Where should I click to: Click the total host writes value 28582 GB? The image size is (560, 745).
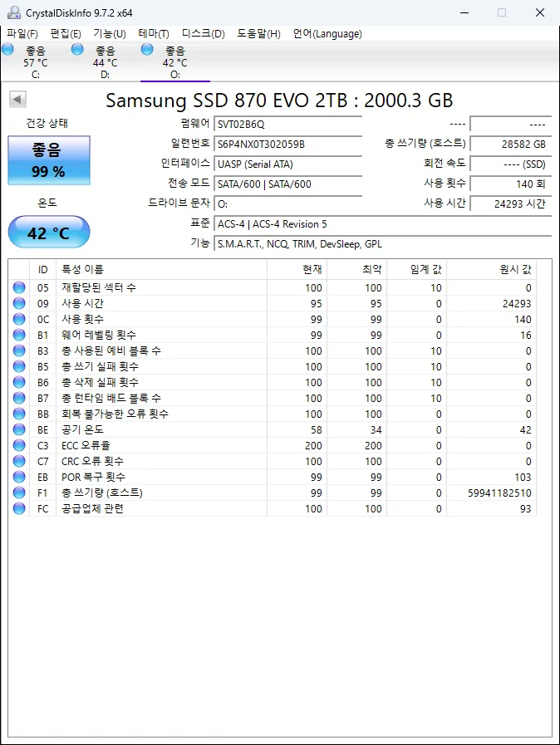[x=510, y=144]
